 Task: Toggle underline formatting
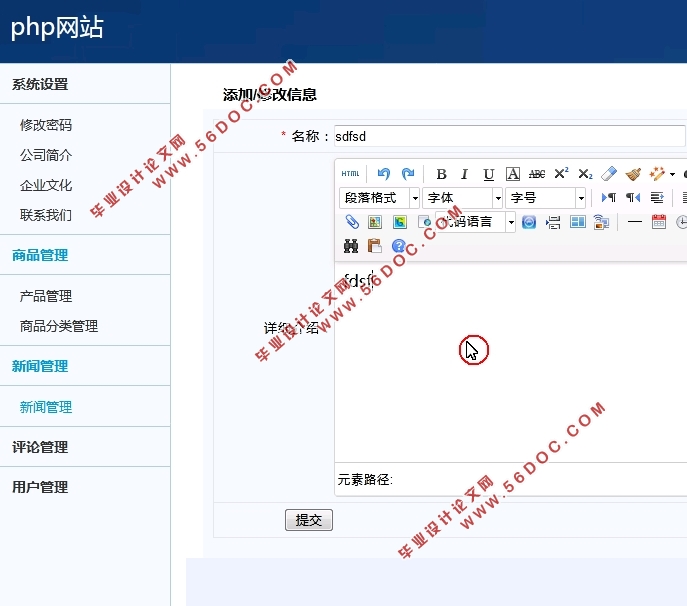[x=488, y=174]
